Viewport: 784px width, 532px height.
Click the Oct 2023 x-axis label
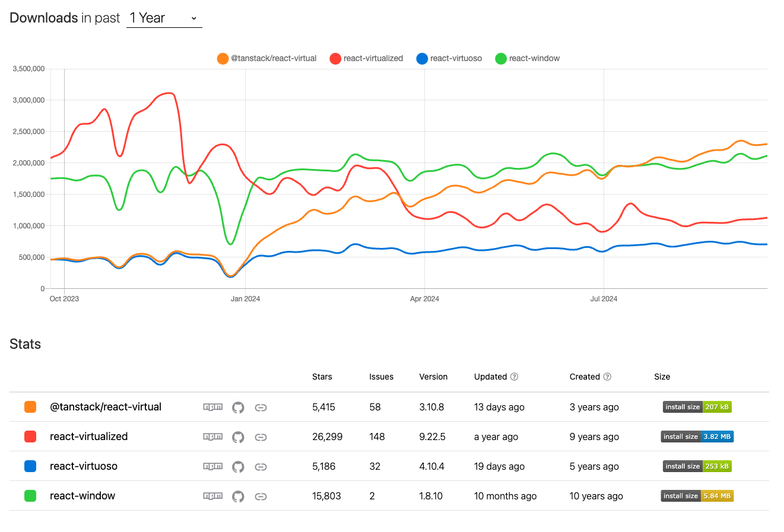[x=64, y=299]
